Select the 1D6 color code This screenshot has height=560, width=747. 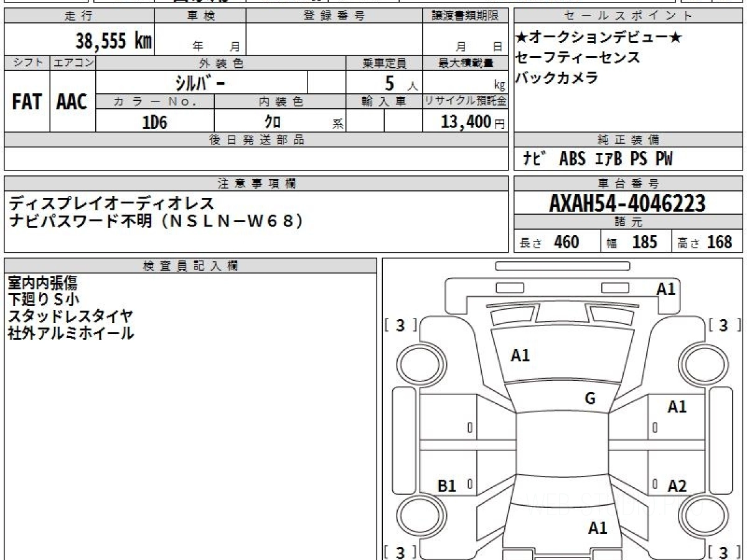coord(155,123)
